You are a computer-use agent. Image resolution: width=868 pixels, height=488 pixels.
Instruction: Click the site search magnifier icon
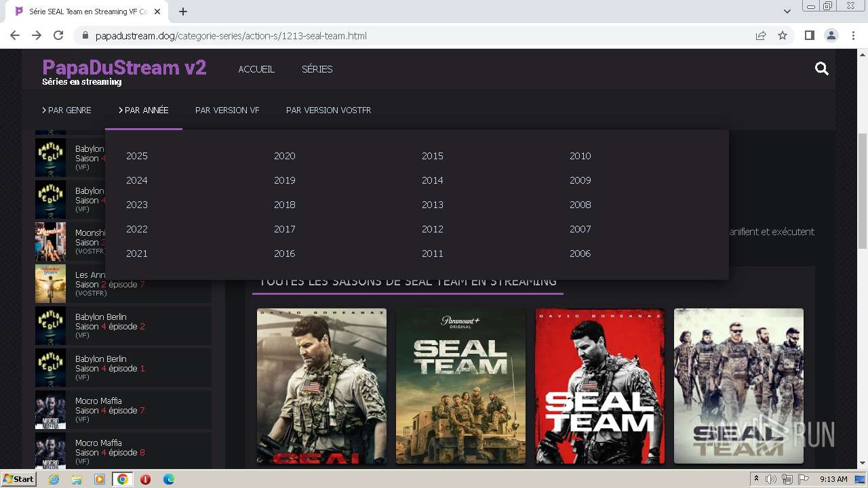tap(822, 68)
